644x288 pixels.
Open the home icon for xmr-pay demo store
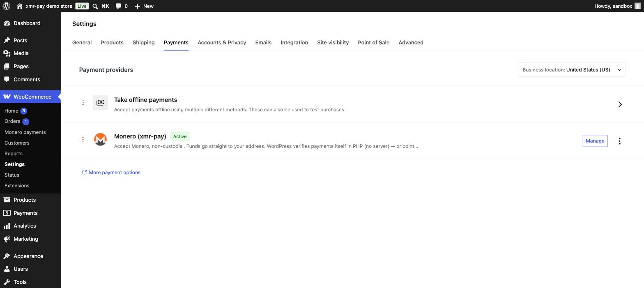click(x=20, y=6)
